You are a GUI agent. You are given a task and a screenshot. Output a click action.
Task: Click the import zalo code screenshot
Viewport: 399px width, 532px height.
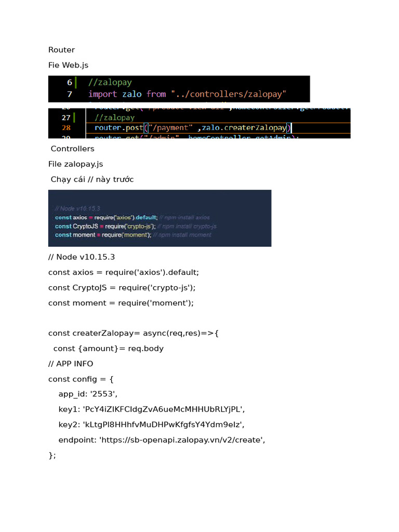(179, 89)
